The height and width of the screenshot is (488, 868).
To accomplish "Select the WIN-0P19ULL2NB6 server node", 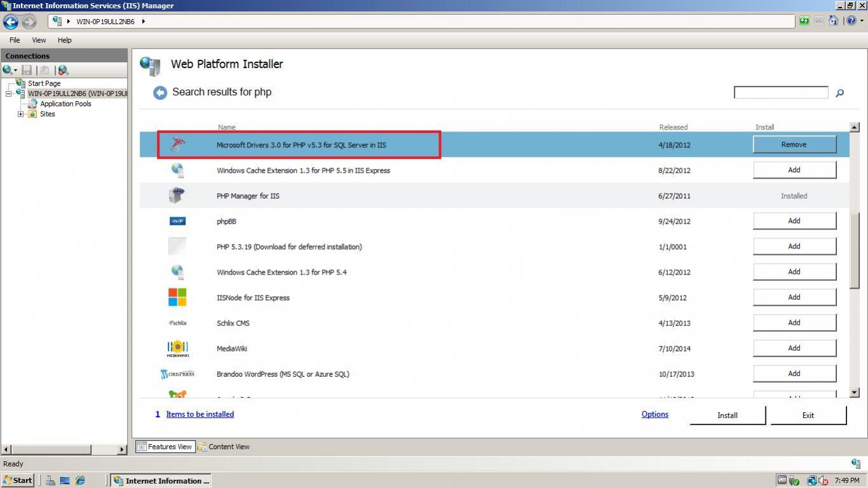I will [77, 93].
